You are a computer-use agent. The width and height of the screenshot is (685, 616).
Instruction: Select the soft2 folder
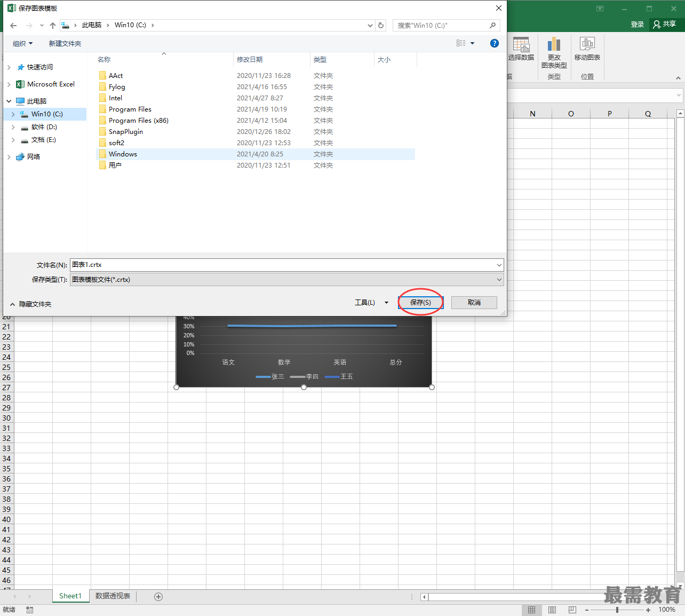116,143
